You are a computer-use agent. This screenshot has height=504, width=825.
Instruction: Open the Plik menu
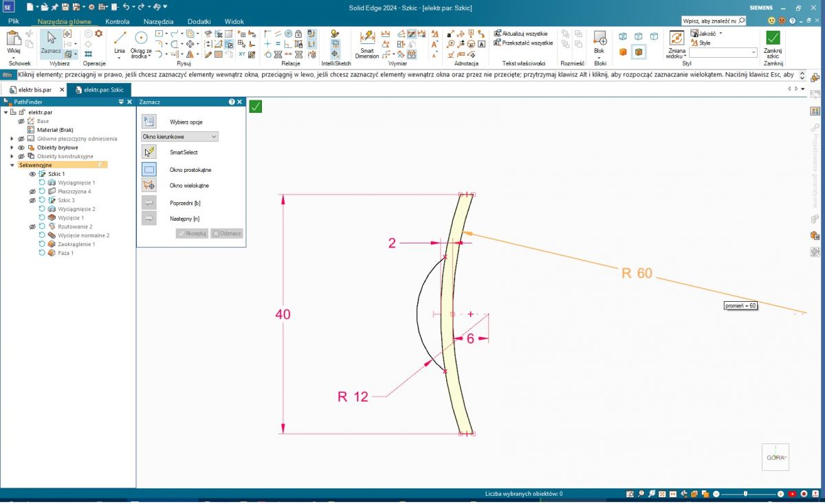pos(13,21)
